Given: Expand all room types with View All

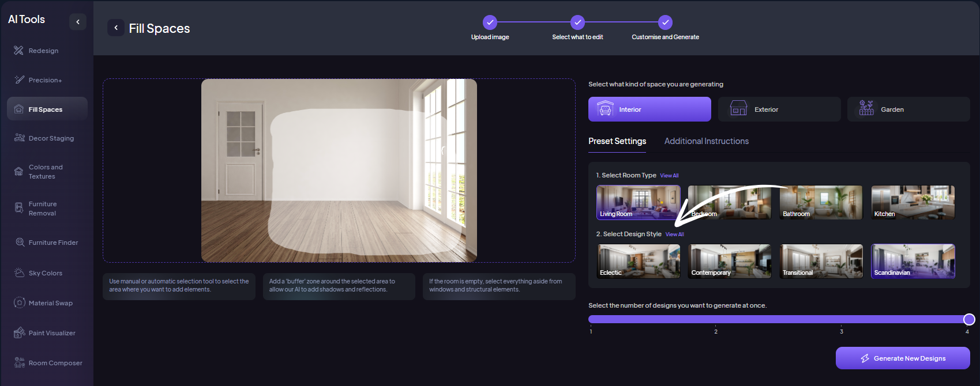Looking at the screenshot, I should (x=669, y=176).
